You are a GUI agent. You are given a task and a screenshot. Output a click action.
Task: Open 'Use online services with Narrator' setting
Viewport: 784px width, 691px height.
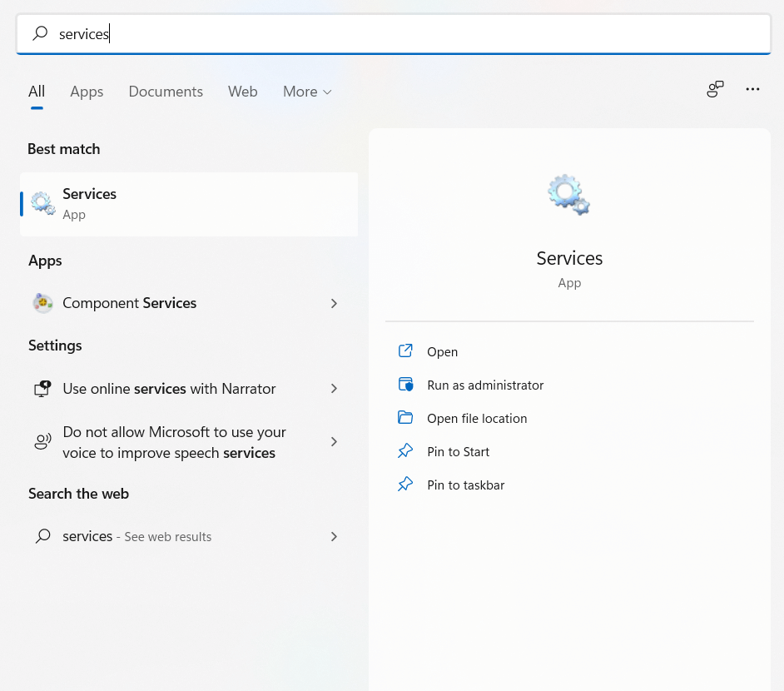pyautogui.click(x=189, y=389)
